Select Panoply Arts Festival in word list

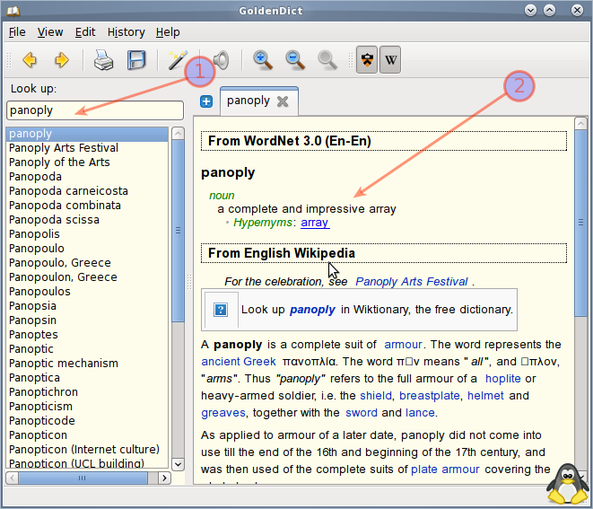point(87,148)
